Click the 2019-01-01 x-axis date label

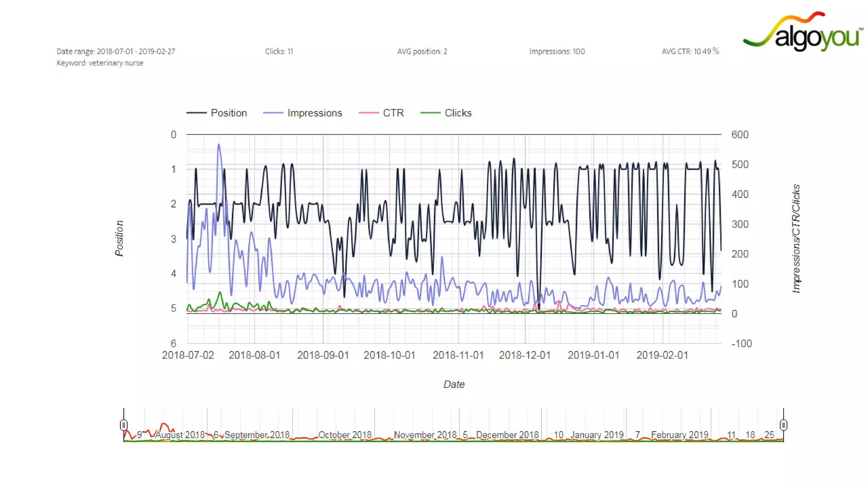click(593, 355)
